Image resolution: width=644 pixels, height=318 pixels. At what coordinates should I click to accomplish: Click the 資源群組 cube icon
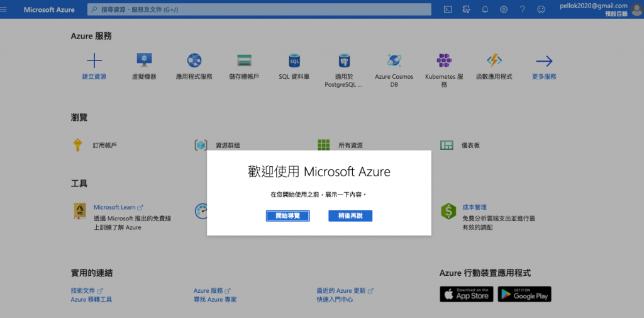pyautogui.click(x=201, y=145)
